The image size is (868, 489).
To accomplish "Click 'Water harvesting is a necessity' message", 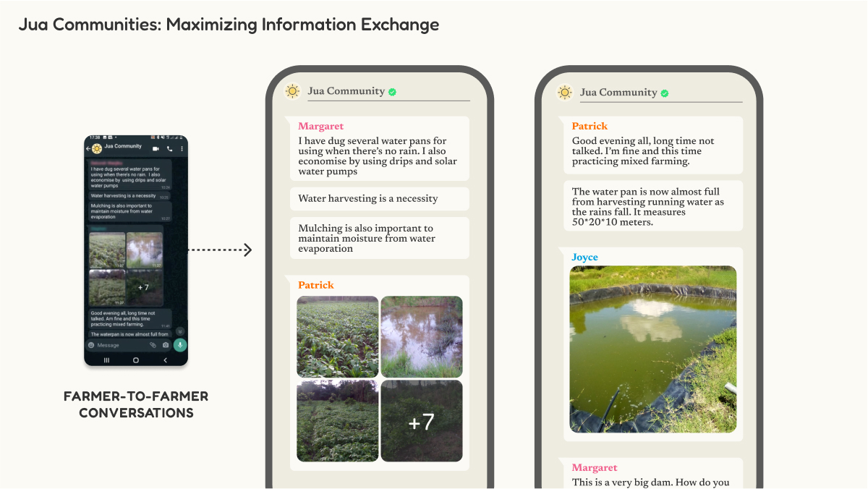I will tap(380, 199).
